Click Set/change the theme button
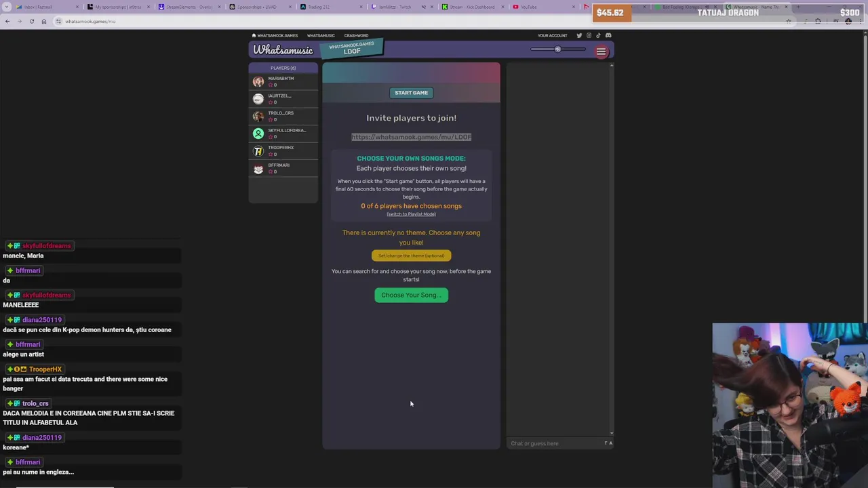The height and width of the screenshot is (488, 868). [412, 256]
